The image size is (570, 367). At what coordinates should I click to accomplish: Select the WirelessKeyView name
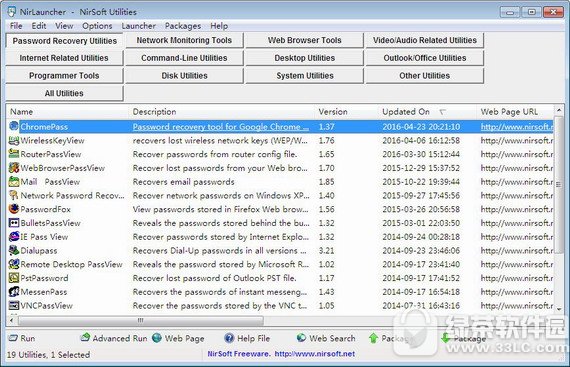click(x=52, y=141)
